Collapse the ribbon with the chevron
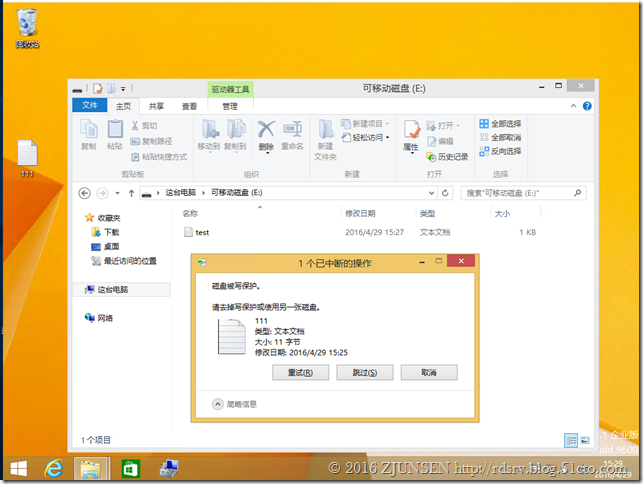The width and height of the screenshot is (643, 484). [x=573, y=106]
